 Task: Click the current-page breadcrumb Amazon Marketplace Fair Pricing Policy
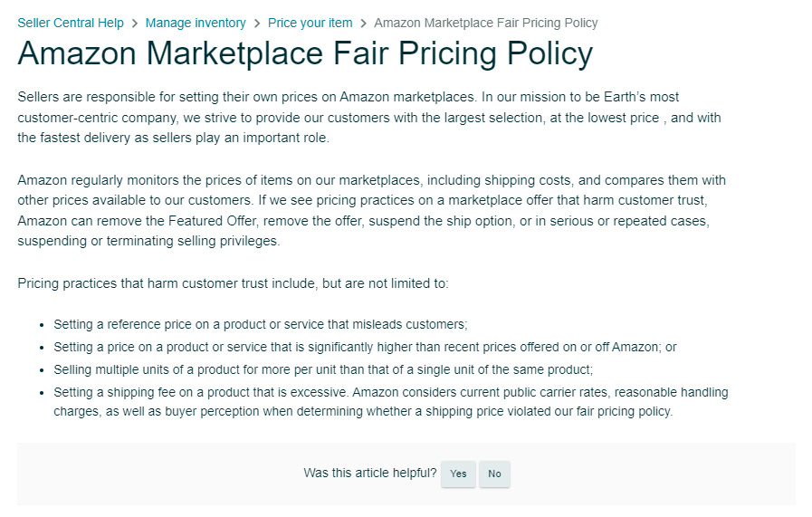click(486, 24)
